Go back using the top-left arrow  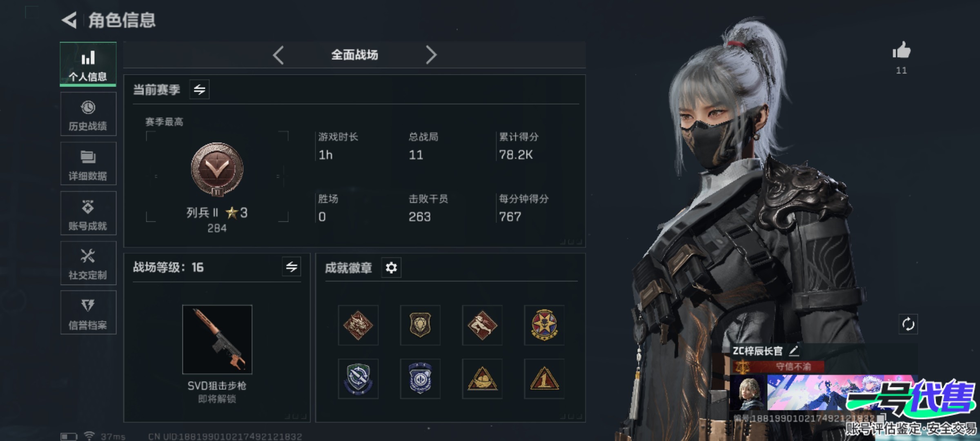tap(69, 20)
